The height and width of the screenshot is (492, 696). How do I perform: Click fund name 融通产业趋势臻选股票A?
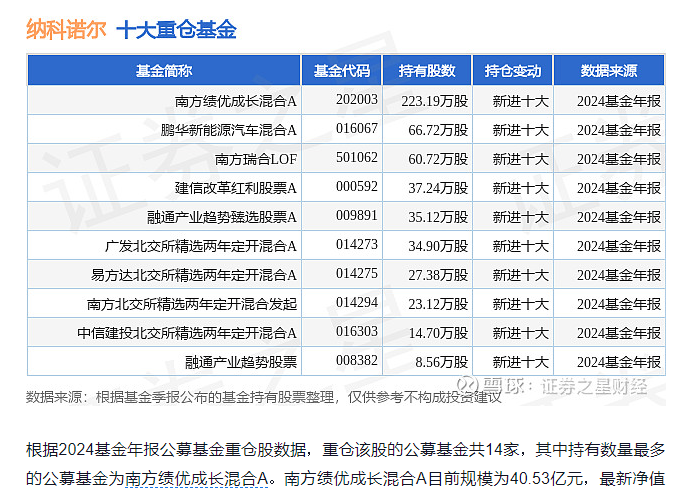pyautogui.click(x=221, y=217)
